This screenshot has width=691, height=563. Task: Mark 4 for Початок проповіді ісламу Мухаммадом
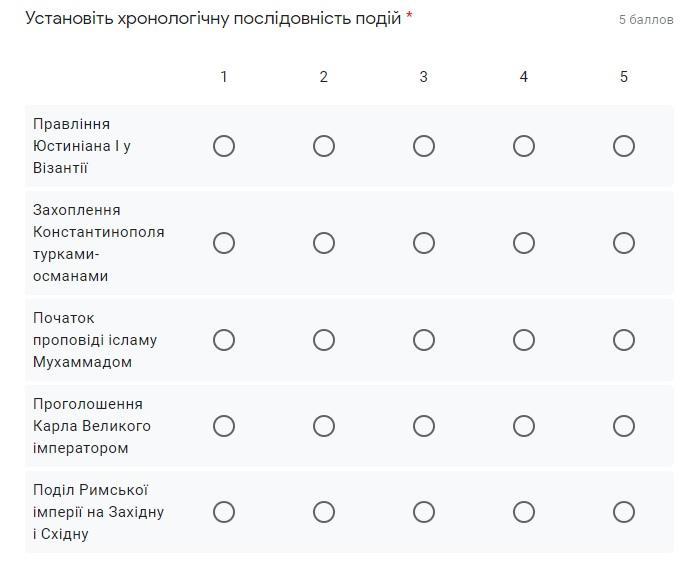(x=524, y=340)
